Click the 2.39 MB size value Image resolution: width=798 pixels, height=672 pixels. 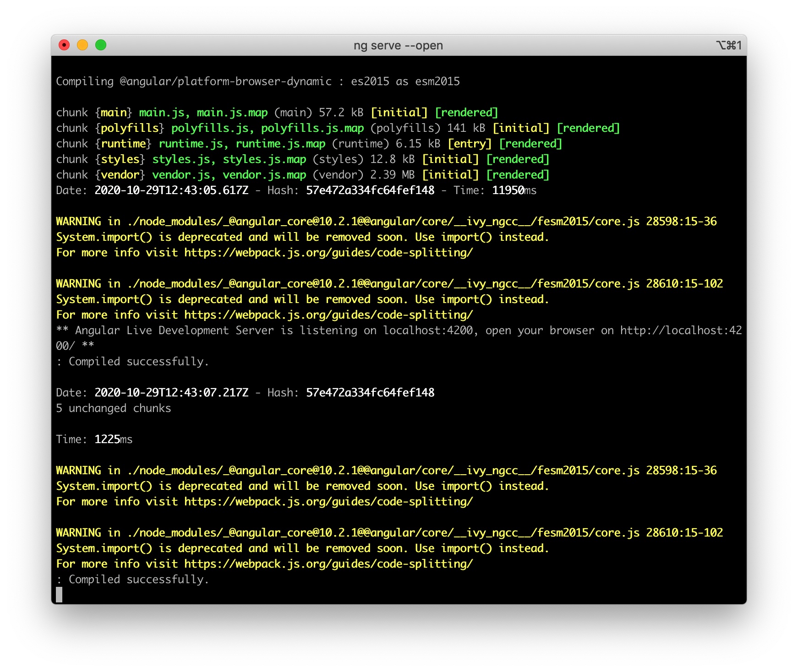point(393,175)
